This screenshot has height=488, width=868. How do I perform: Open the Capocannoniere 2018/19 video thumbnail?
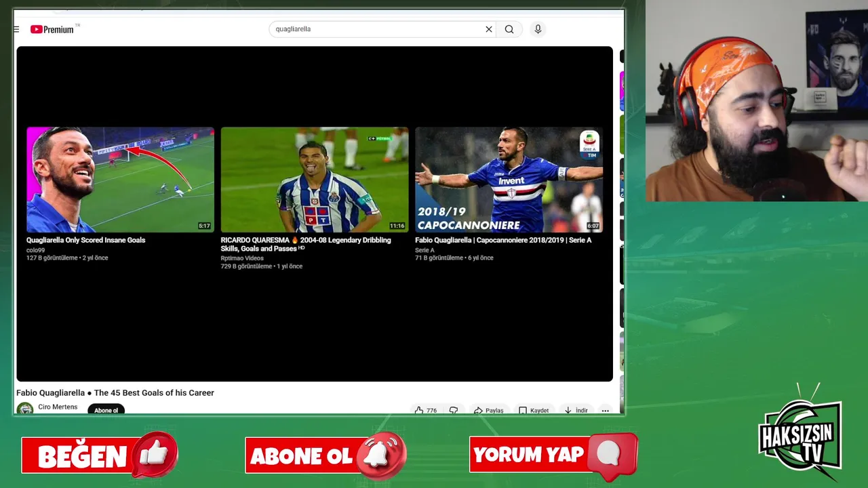pyautogui.click(x=509, y=180)
